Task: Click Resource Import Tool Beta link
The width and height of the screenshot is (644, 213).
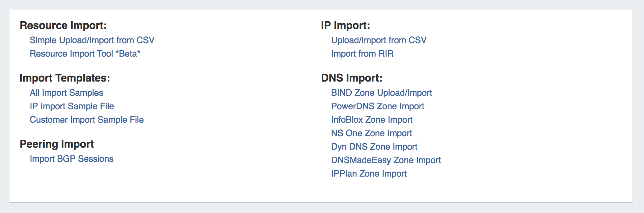Action: pyautogui.click(x=85, y=54)
